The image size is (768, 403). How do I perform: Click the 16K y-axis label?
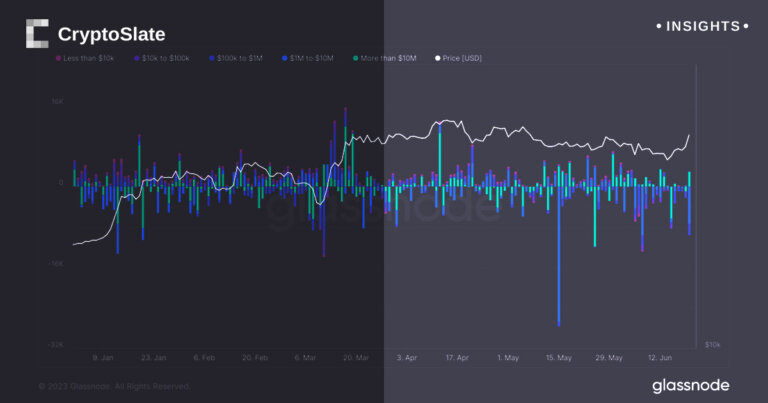coord(57,101)
